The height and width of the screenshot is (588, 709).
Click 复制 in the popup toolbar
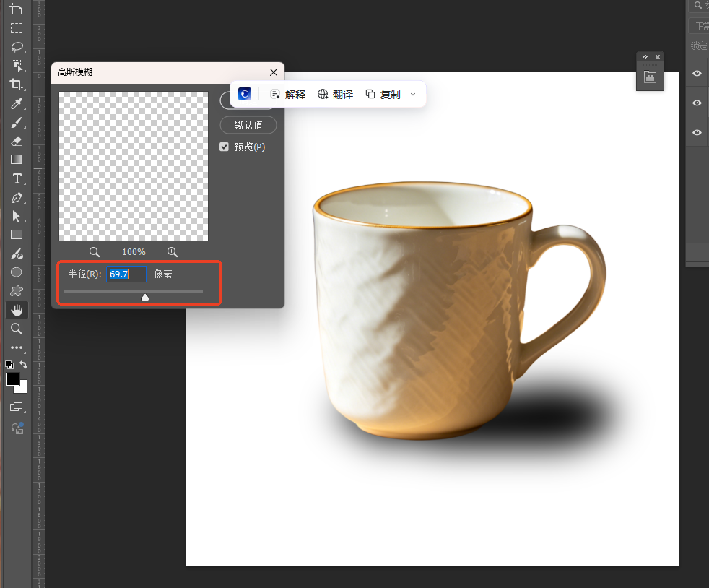click(383, 94)
